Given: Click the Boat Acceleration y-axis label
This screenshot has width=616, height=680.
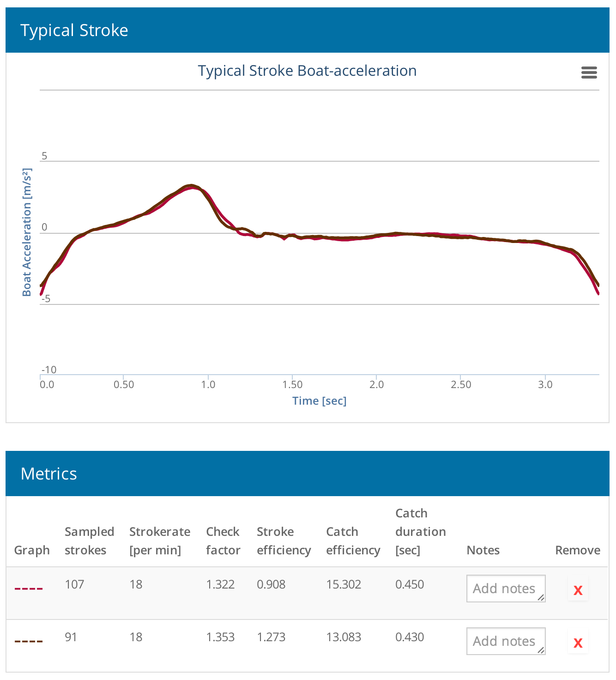Looking at the screenshot, I should tap(27, 232).
